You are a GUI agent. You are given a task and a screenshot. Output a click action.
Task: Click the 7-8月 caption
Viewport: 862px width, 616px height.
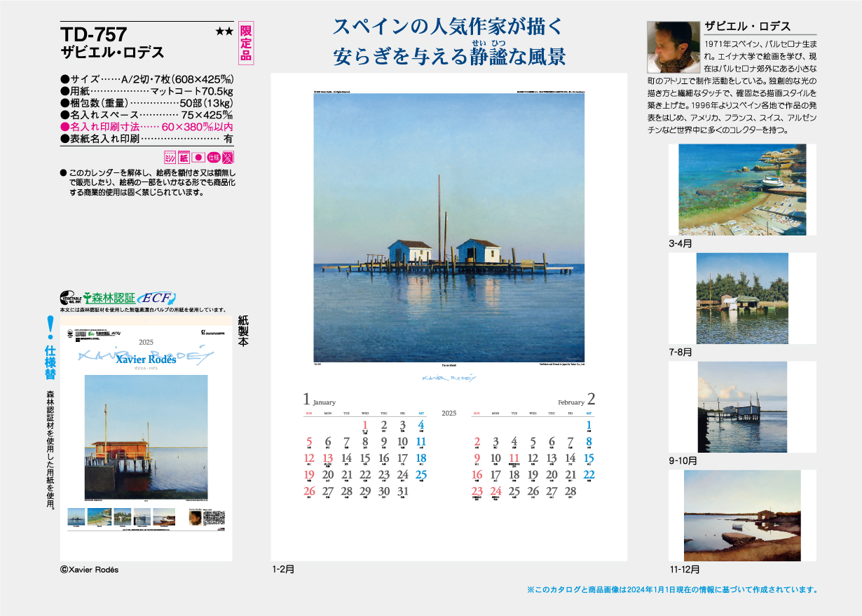680,352
